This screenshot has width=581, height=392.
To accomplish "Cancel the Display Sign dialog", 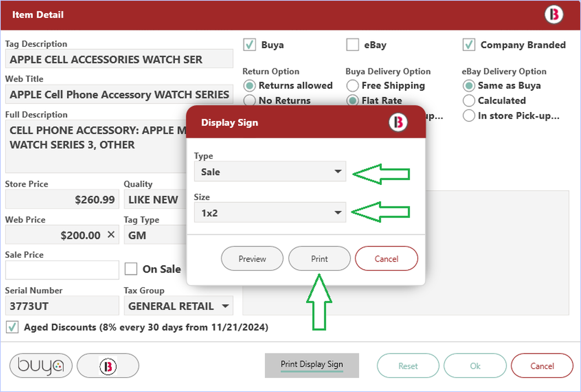I will point(386,259).
